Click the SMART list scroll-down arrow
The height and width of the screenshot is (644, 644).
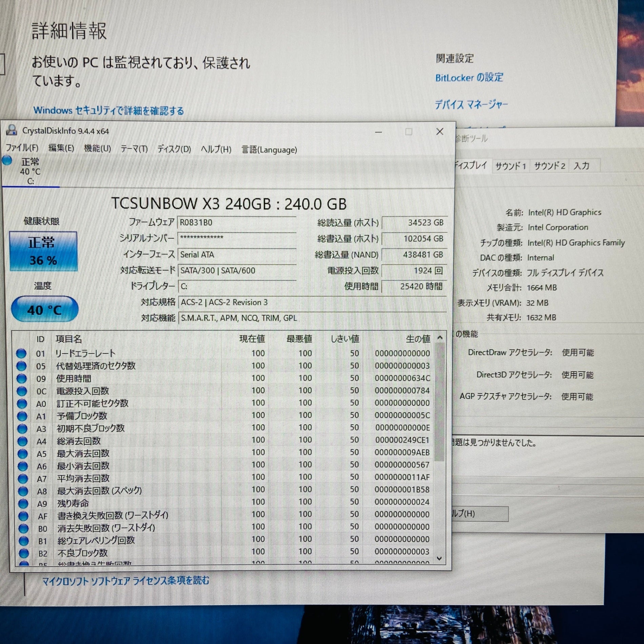(x=439, y=558)
